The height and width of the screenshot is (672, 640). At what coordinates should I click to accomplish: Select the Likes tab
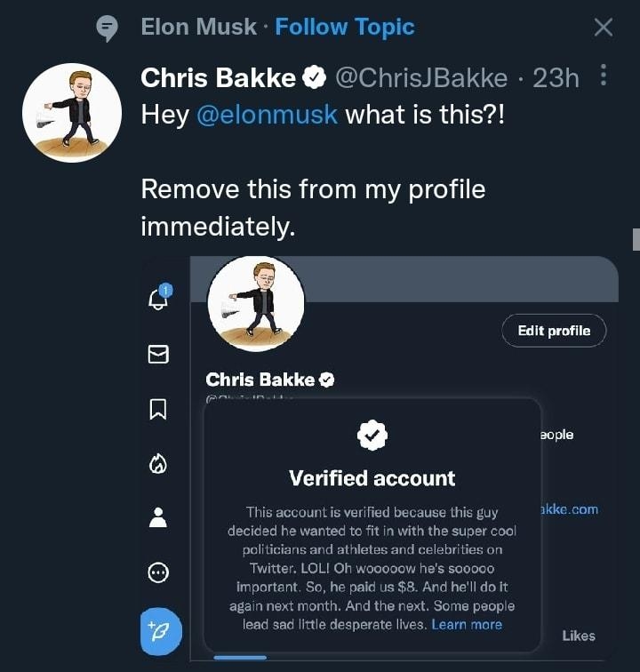579,636
